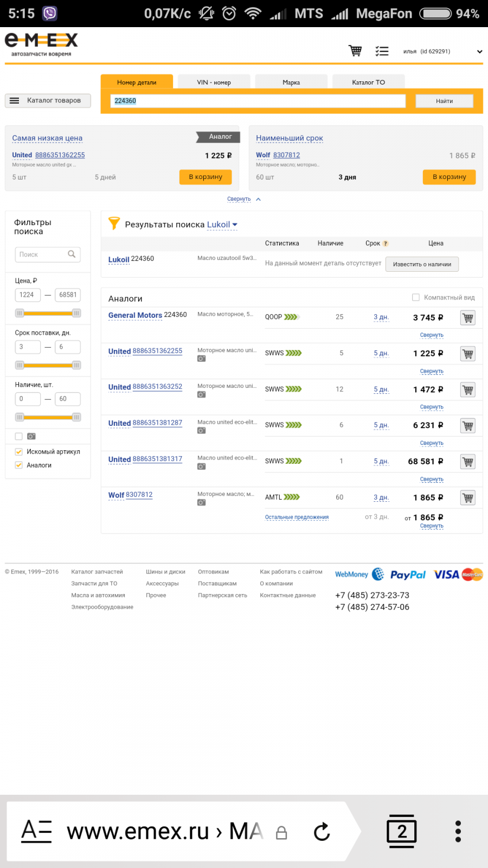Open Остальные предложения link
The image size is (488, 868).
tap(297, 517)
